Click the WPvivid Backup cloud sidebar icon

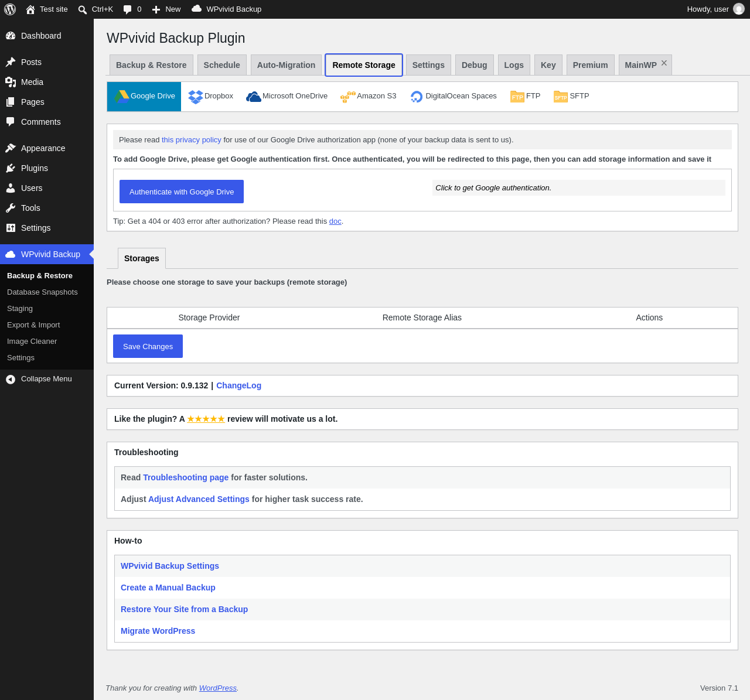(11, 254)
